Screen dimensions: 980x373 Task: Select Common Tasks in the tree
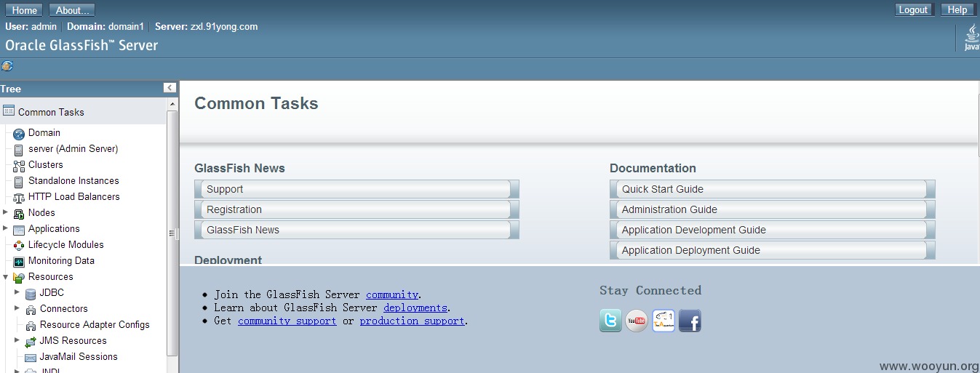51,112
